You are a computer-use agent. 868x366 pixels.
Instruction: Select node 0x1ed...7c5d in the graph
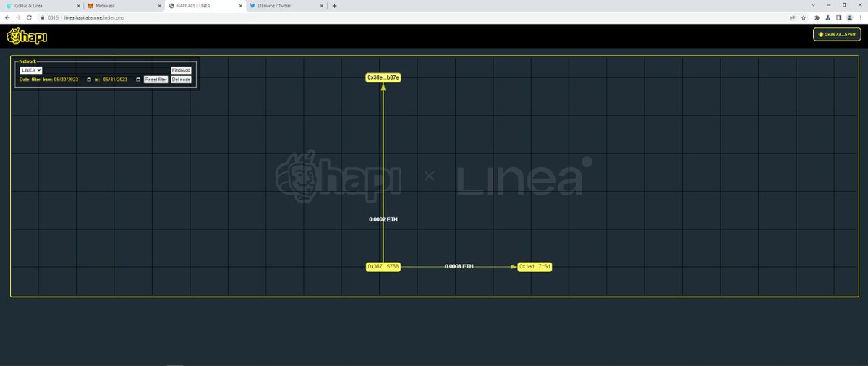(x=535, y=267)
